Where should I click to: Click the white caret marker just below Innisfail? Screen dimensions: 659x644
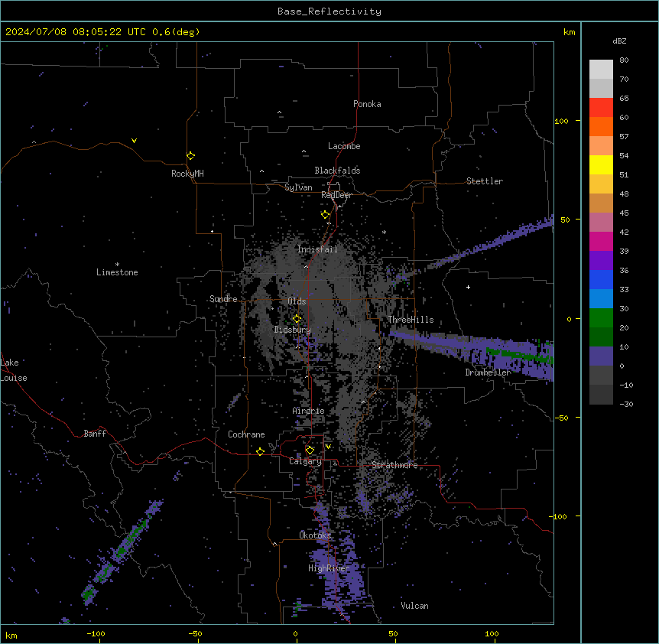pos(306,266)
